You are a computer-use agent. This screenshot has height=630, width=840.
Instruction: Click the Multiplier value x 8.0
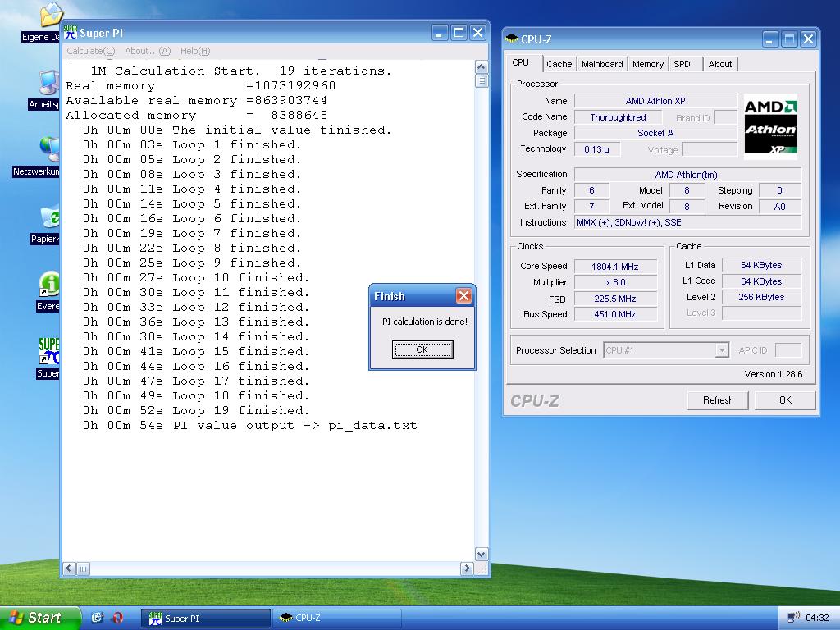[x=615, y=282]
